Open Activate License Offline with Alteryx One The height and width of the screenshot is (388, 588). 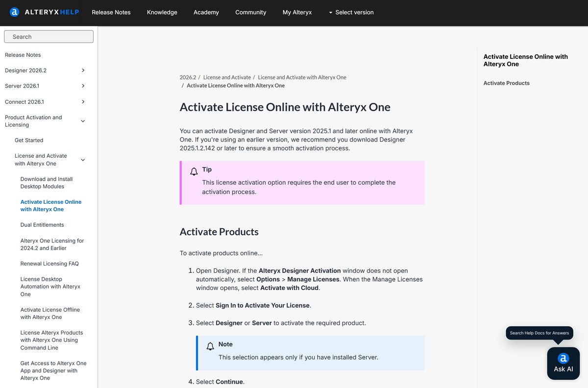pos(50,314)
